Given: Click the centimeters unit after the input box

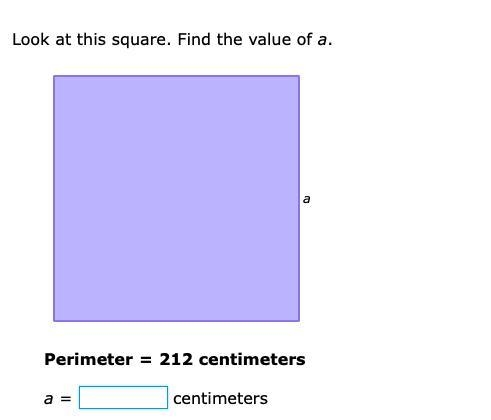Looking at the screenshot, I should click(x=220, y=398).
